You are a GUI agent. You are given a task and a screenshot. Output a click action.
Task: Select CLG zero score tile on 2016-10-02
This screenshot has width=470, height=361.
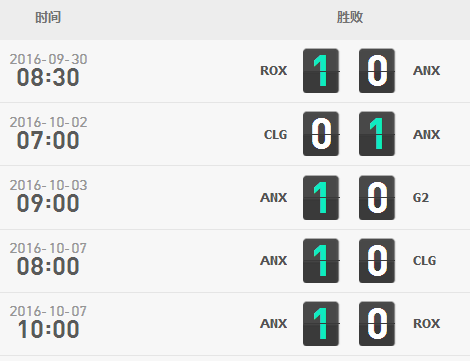[321, 134]
